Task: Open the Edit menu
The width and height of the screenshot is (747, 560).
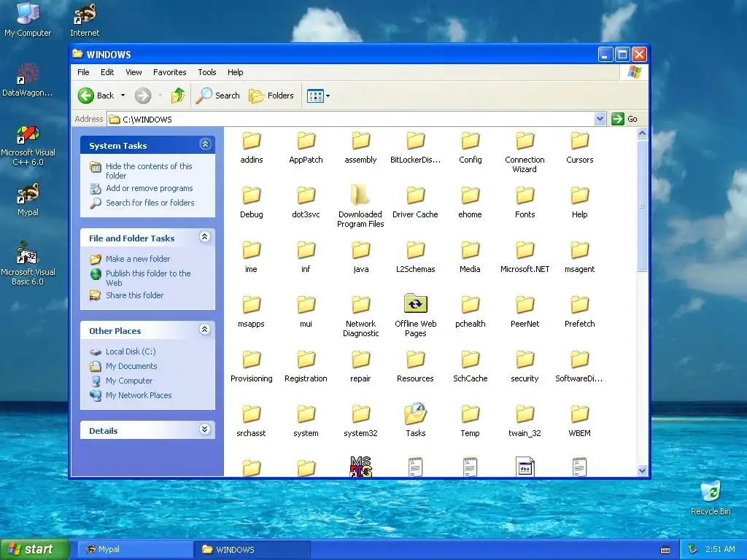Action: (107, 72)
